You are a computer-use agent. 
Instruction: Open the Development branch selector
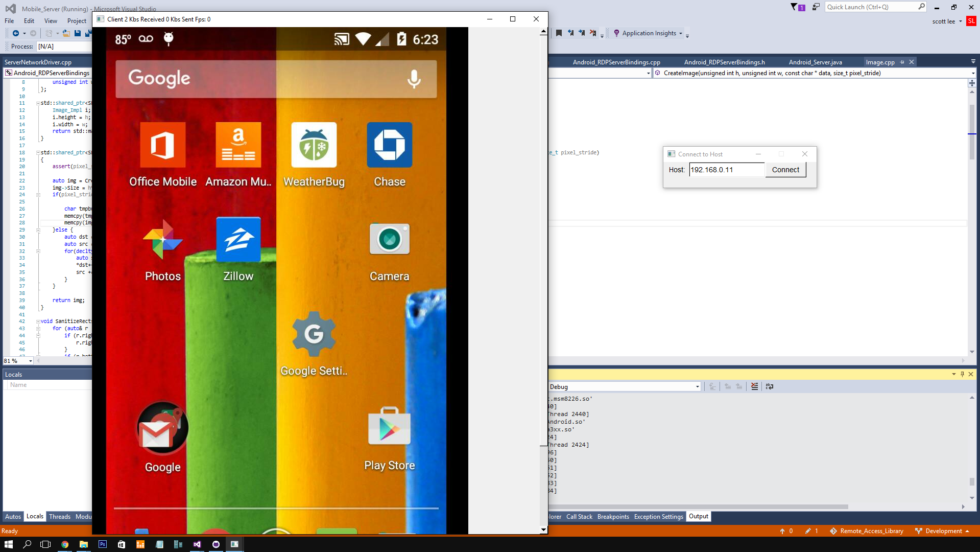pos(942,531)
